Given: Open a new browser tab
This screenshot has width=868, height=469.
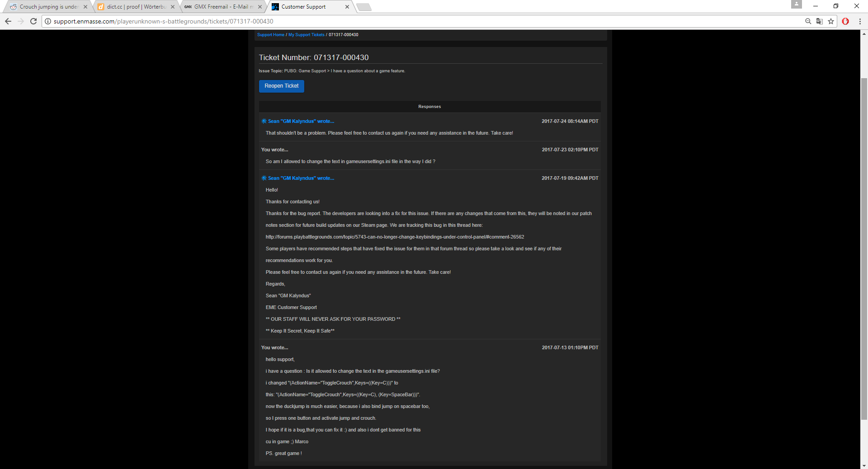Looking at the screenshot, I should [x=364, y=7].
